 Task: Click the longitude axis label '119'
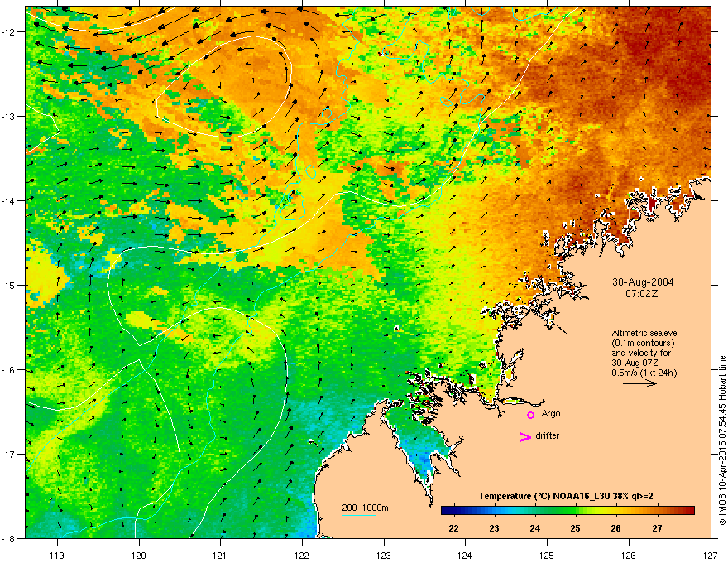point(57,555)
